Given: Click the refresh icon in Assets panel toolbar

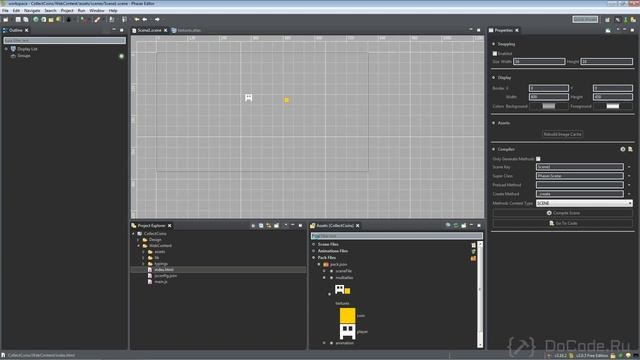Looking at the screenshot, I should pyautogui.click(x=456, y=226).
